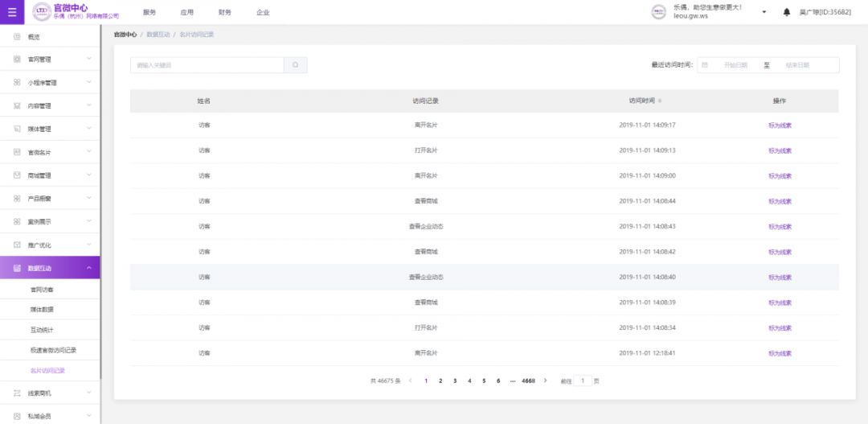Open the 财务 top menu

pos(225,13)
